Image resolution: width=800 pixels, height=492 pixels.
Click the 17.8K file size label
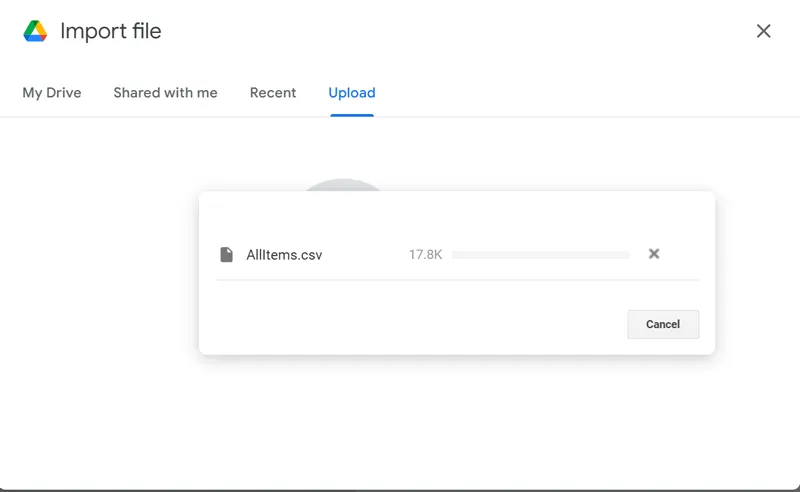pos(425,255)
